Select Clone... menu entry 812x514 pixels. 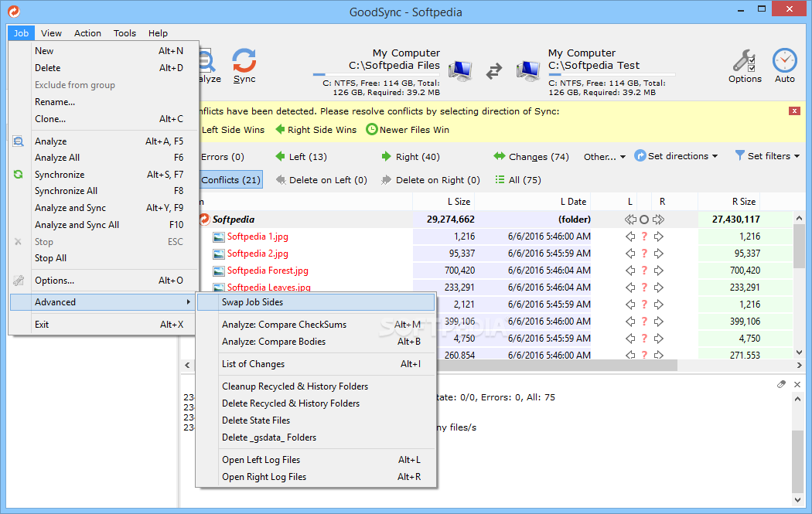[x=104, y=119]
